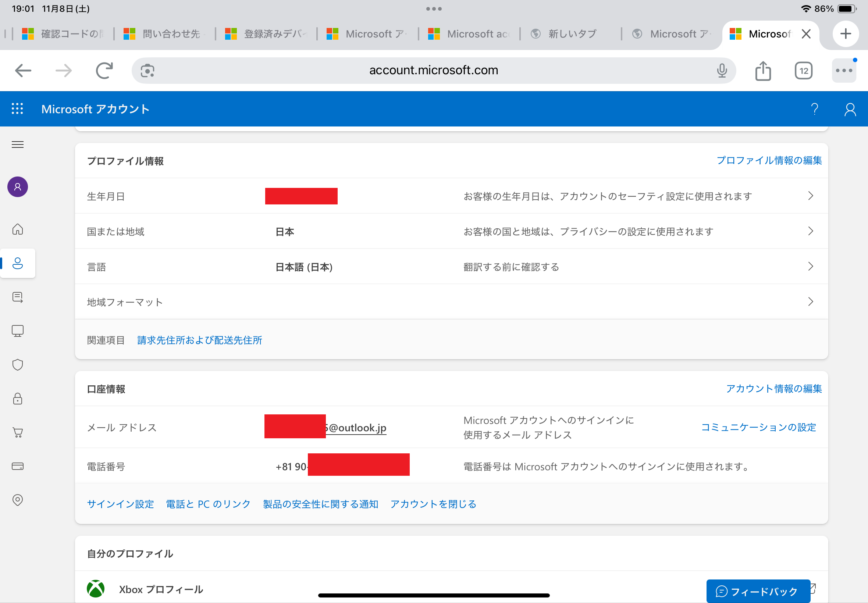The width and height of the screenshot is (868, 603).
Task: Open the Devices monitor icon
Action: (x=17, y=331)
